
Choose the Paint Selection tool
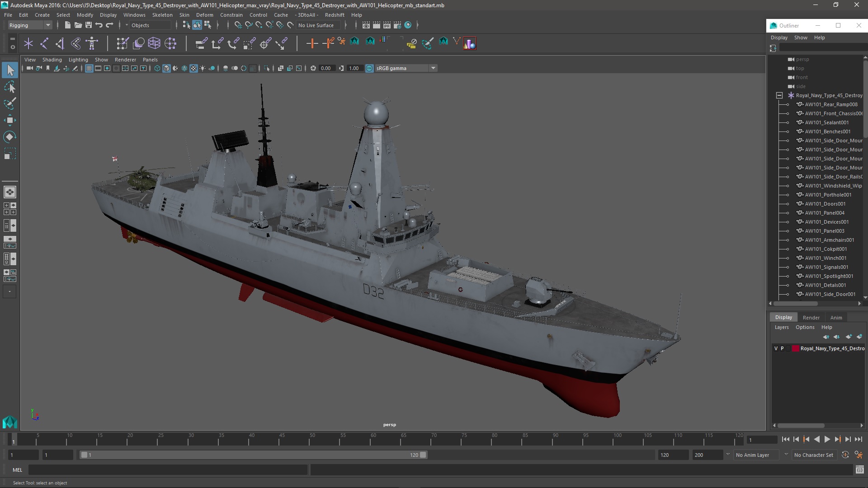(x=10, y=103)
